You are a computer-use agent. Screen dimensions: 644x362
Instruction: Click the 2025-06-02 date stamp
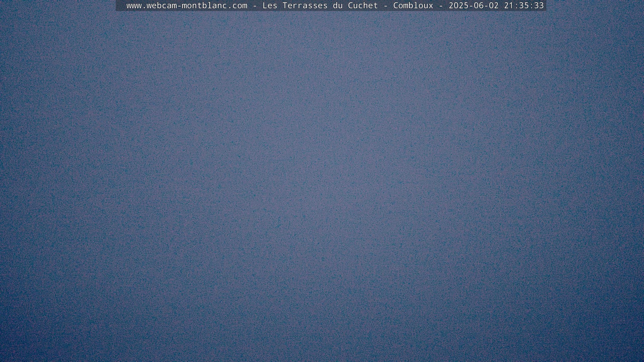coord(474,6)
